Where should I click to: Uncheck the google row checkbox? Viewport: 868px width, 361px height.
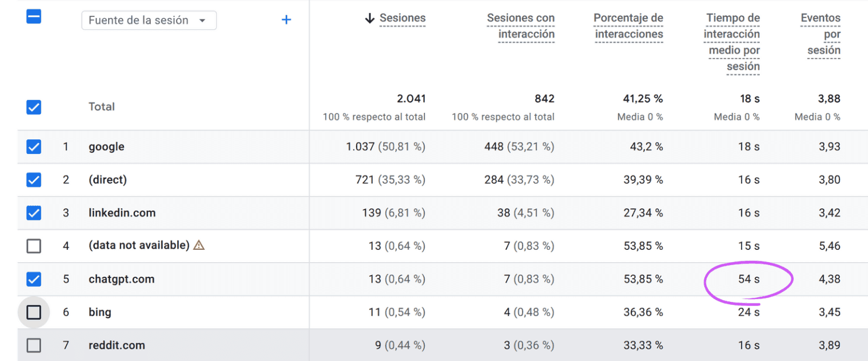pyautogui.click(x=33, y=146)
